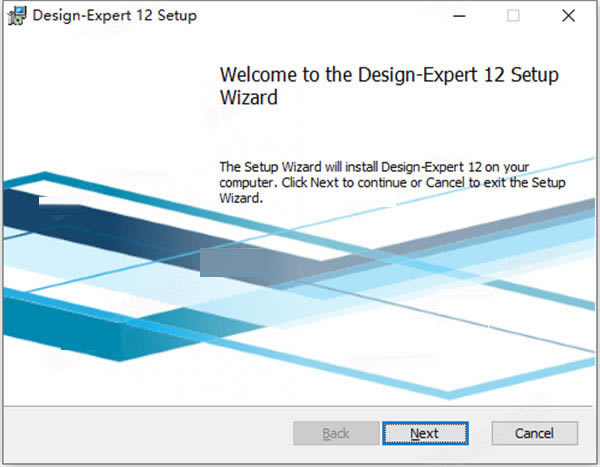Click the Next button to continue setup
Viewport: 600px width, 467px height.
tap(425, 433)
